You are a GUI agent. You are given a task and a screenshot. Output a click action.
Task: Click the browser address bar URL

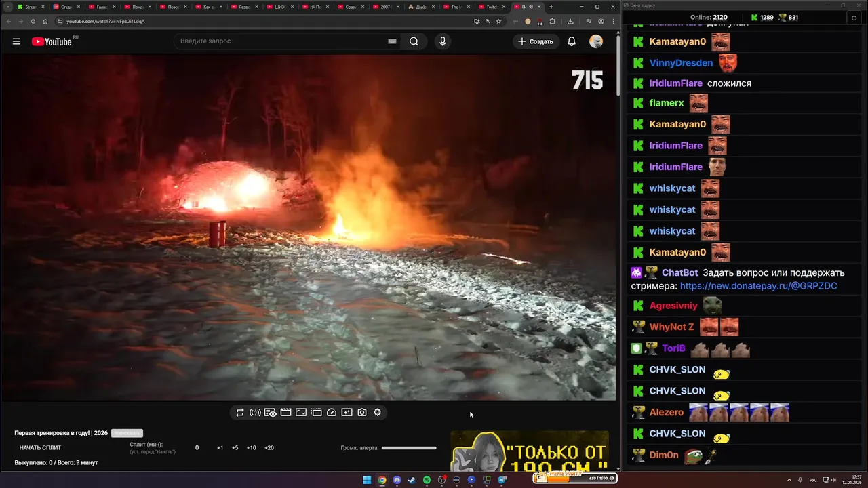(106, 21)
